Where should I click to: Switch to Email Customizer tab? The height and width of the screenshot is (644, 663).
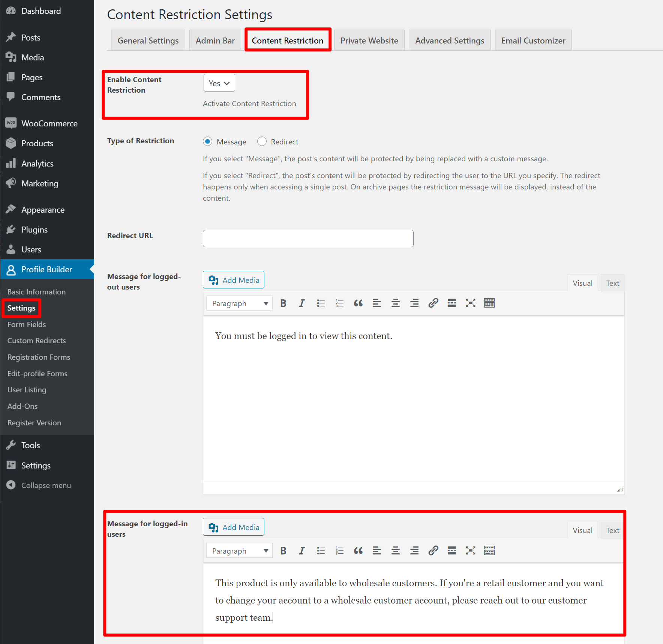(x=533, y=41)
